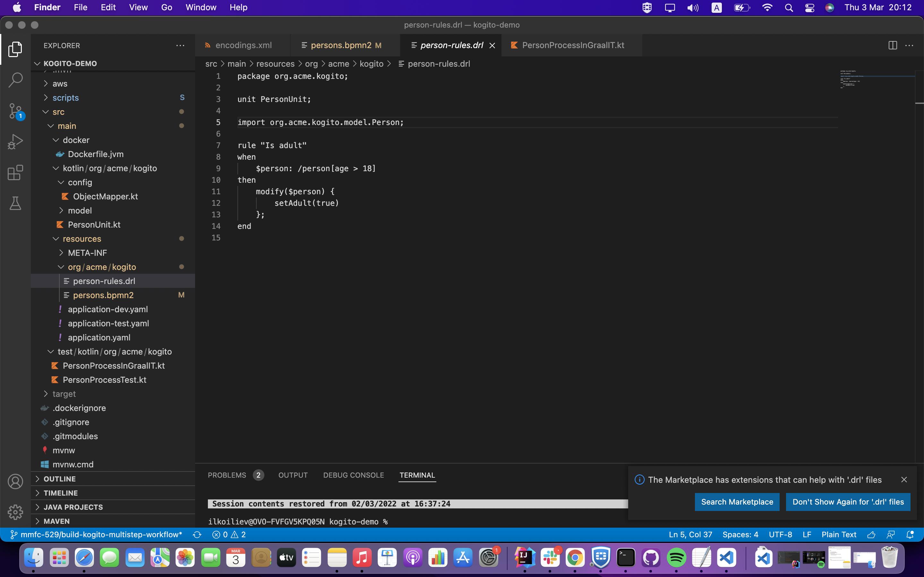Open the Testing flask icon view
The width and height of the screenshot is (924, 577).
pyautogui.click(x=15, y=204)
